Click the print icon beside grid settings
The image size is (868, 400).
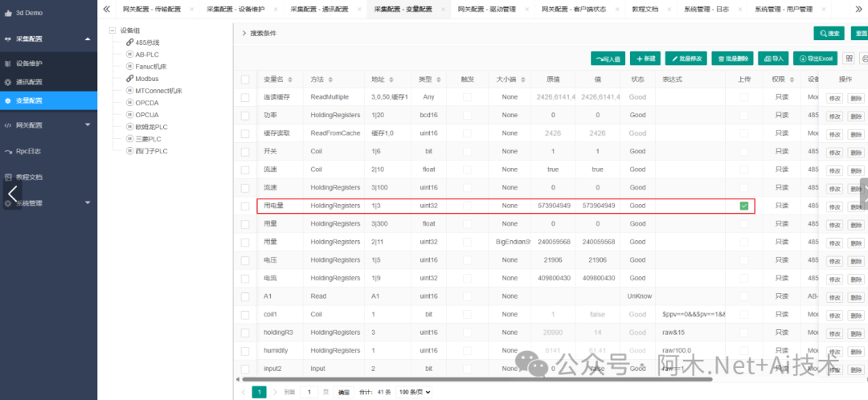tap(864, 58)
